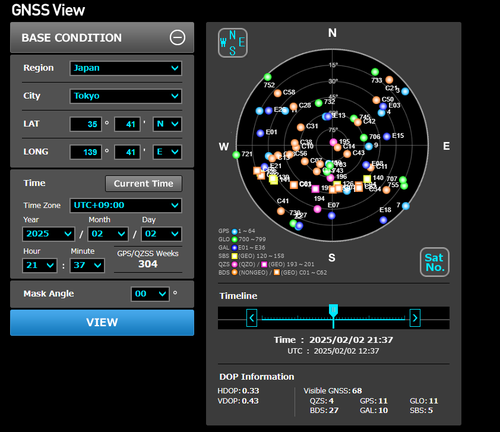The height and width of the screenshot is (432, 500).
Task: Step the timeline forward with the right arrow
Action: [415, 318]
